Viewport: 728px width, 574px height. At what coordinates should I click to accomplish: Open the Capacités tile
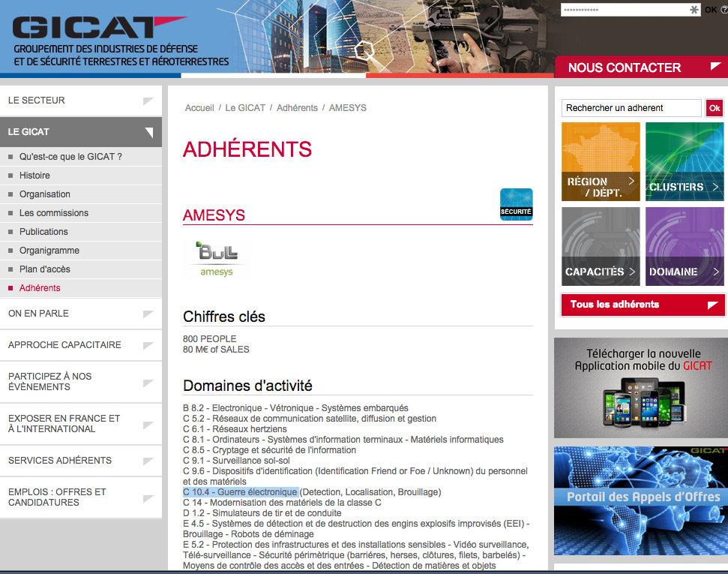tap(601, 246)
